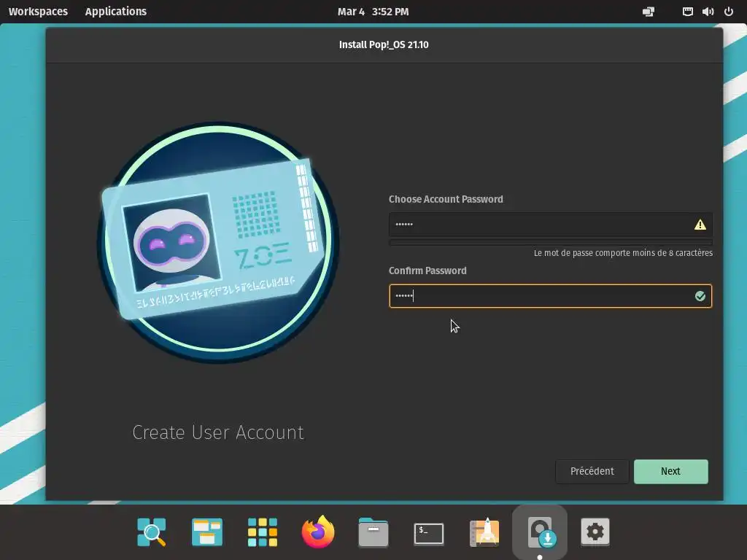Open the Pop!_OS search launcher in dock

pyautogui.click(x=152, y=532)
